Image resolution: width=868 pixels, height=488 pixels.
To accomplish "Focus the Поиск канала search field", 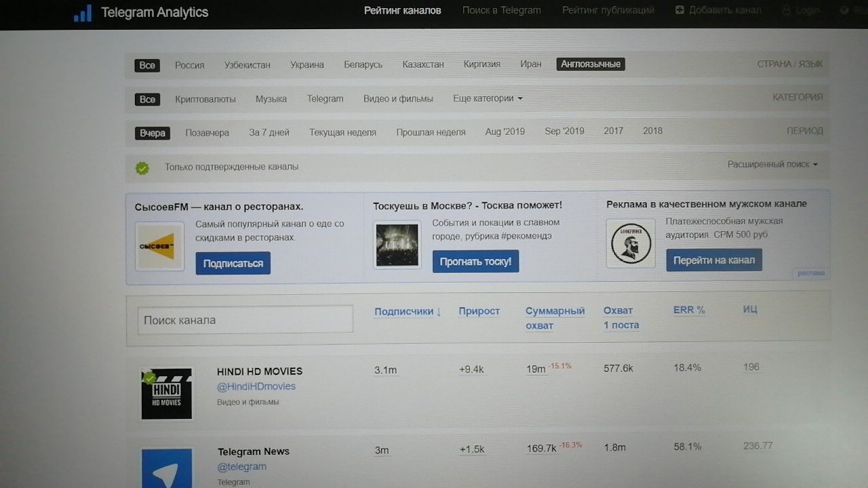I will point(245,320).
